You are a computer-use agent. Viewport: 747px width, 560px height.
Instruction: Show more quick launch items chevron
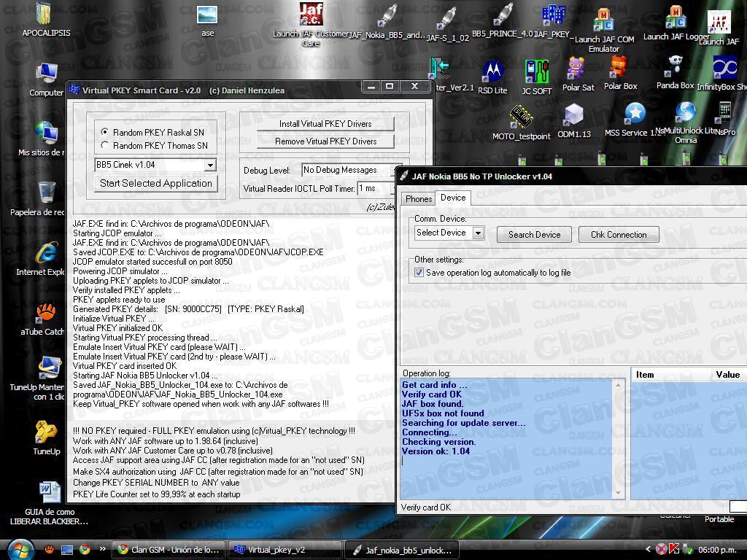click(x=102, y=548)
